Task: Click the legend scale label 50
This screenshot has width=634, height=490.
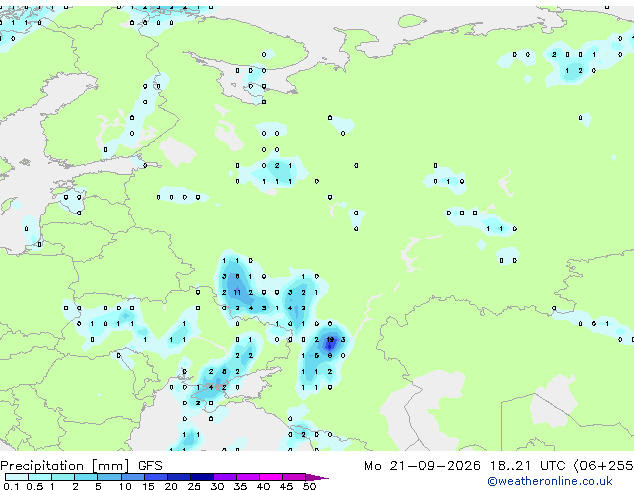Action: pos(309,486)
